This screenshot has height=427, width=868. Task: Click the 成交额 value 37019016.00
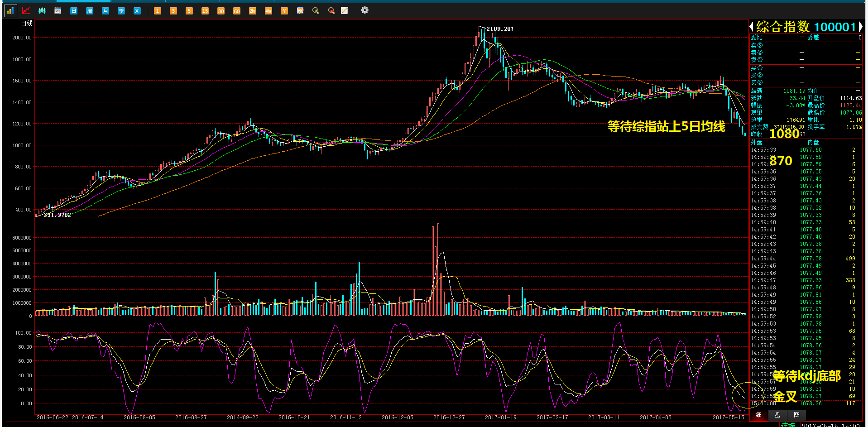pyautogui.click(x=789, y=127)
